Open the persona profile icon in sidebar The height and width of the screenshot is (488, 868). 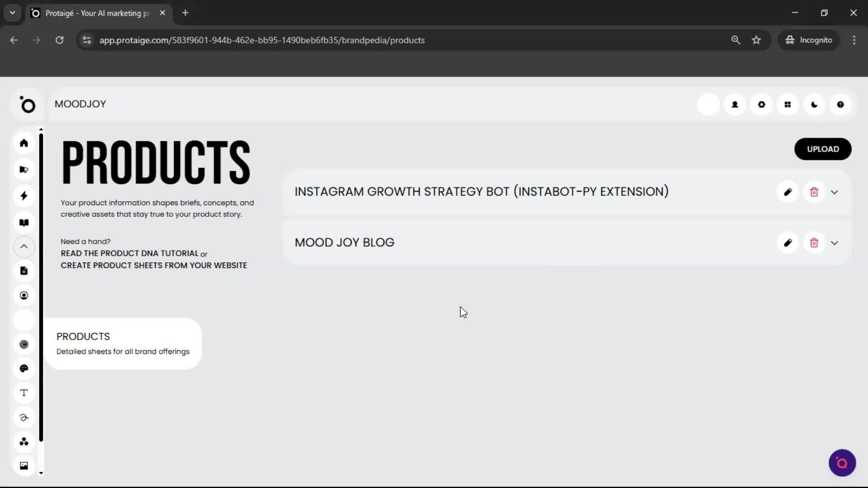(x=24, y=295)
